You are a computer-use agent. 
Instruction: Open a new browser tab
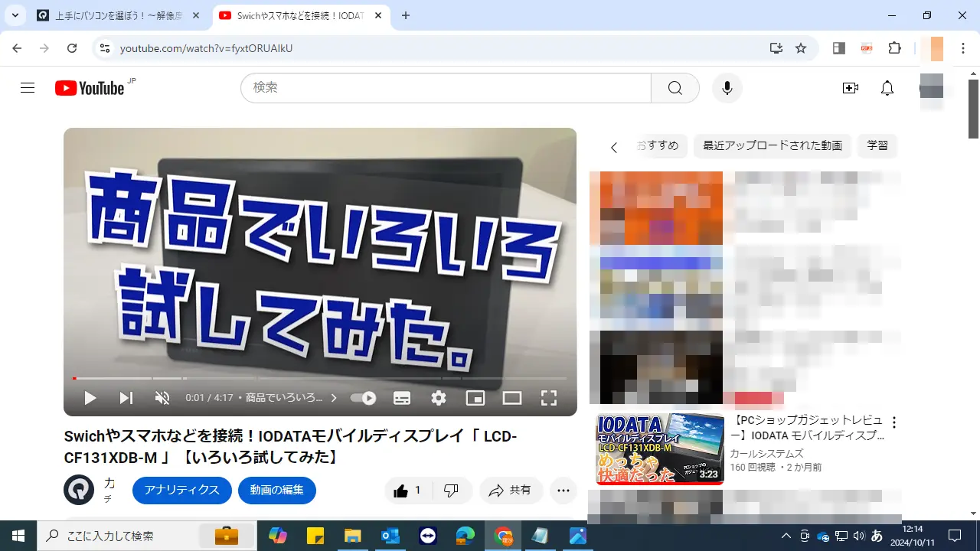pos(406,15)
